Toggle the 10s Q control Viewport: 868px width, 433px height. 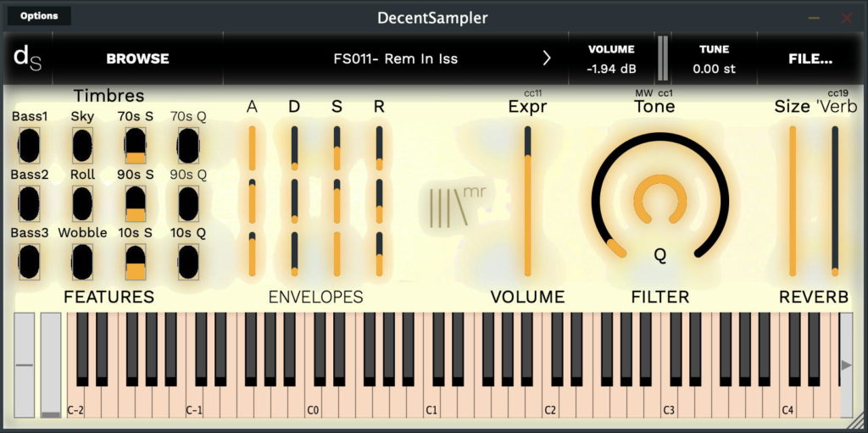(x=188, y=261)
